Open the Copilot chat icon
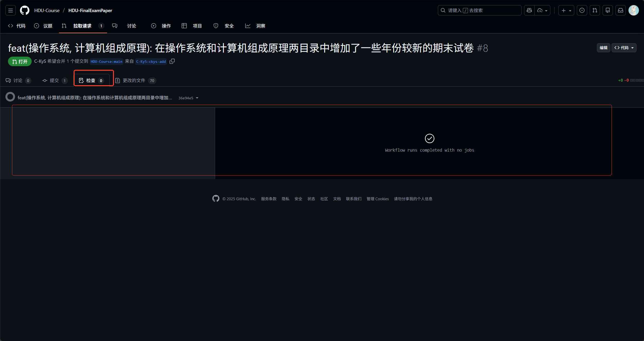 pos(529,10)
